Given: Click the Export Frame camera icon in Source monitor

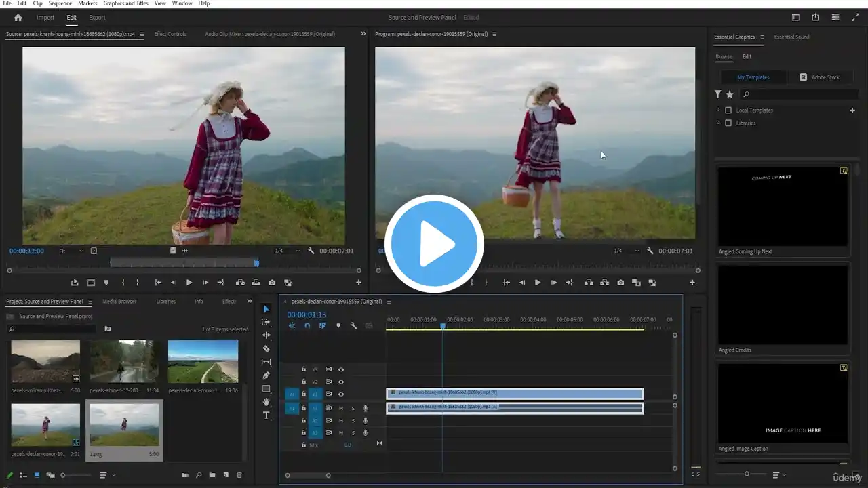Looking at the screenshot, I should [272, 283].
